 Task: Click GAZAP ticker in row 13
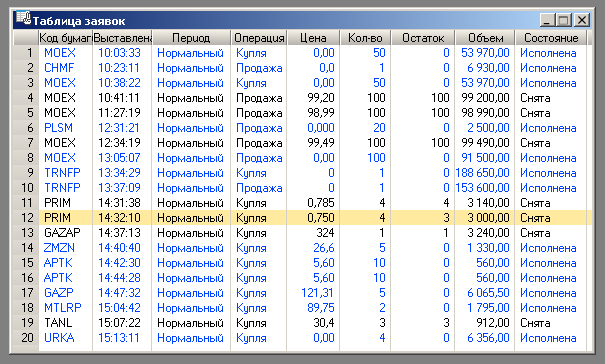pyautogui.click(x=62, y=233)
